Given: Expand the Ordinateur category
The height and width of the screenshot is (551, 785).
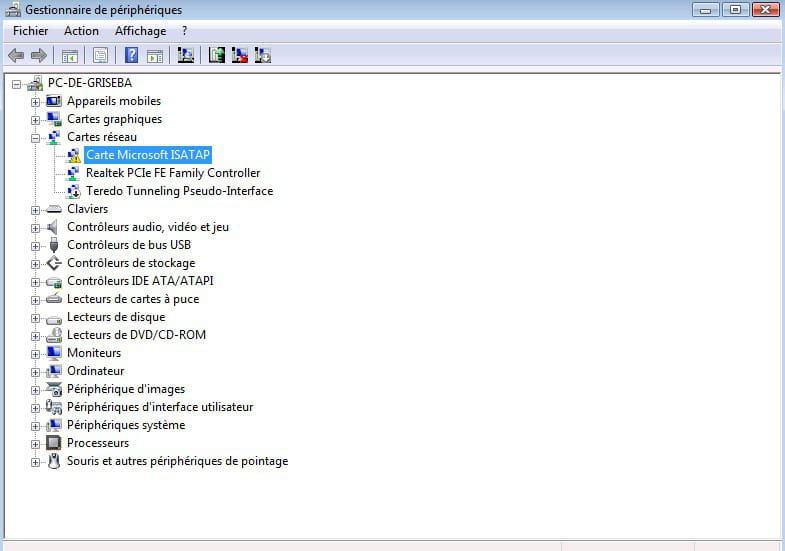Looking at the screenshot, I should [x=35, y=372].
